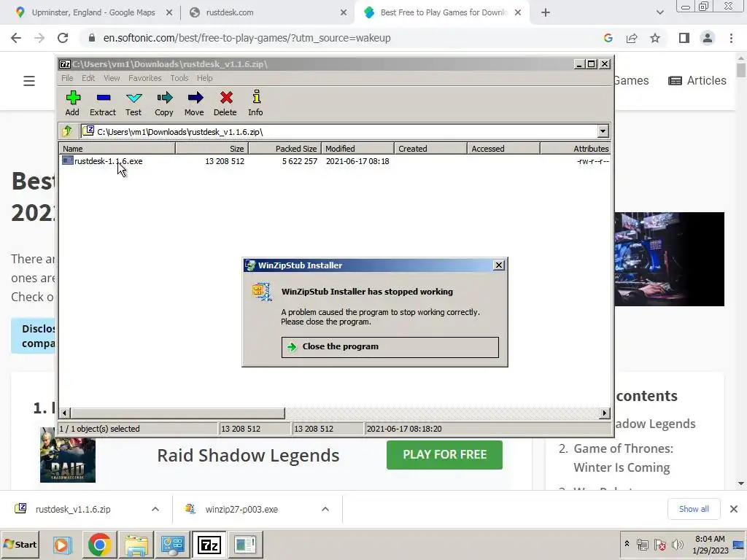Expand options for winzip27-p003.exe download
Viewport: 747px width, 560px height.
point(325,509)
